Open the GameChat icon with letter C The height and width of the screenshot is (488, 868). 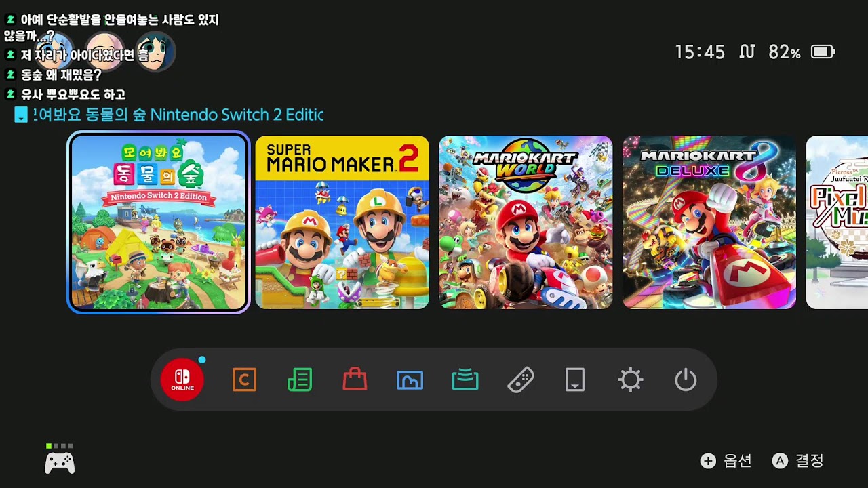click(244, 380)
